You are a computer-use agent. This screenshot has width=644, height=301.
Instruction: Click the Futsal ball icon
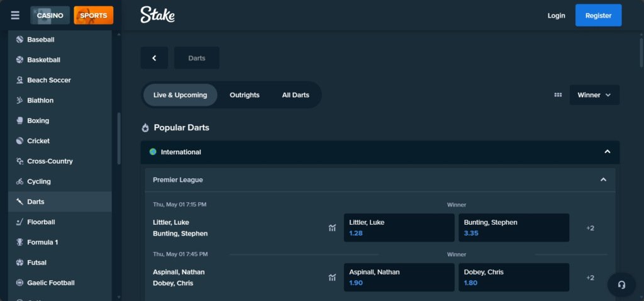tap(19, 263)
